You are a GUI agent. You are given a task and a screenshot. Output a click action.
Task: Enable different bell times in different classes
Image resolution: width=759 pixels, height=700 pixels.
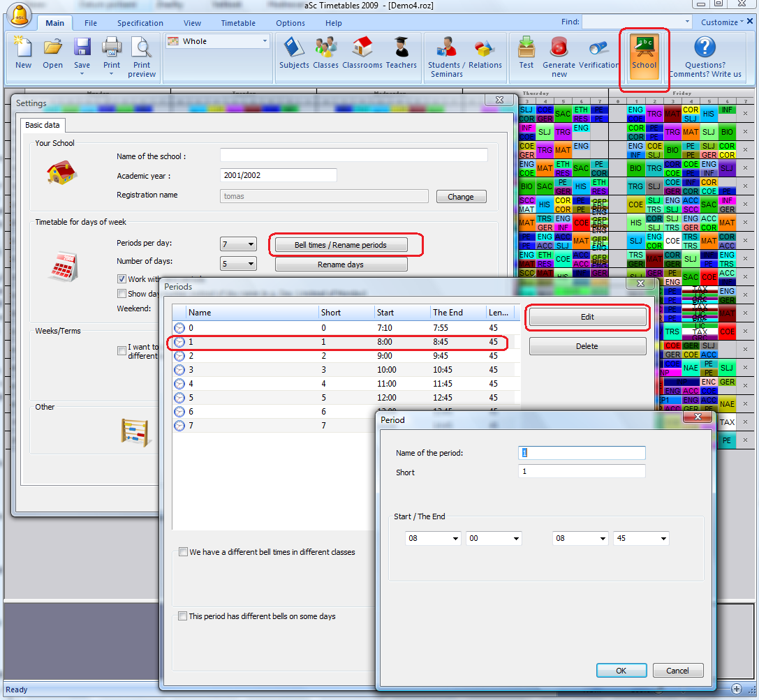pos(184,552)
